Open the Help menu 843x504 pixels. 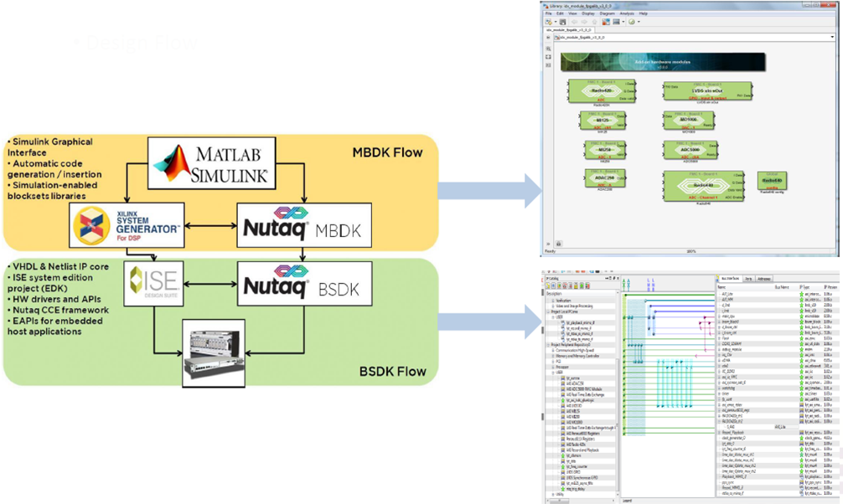[643, 13]
